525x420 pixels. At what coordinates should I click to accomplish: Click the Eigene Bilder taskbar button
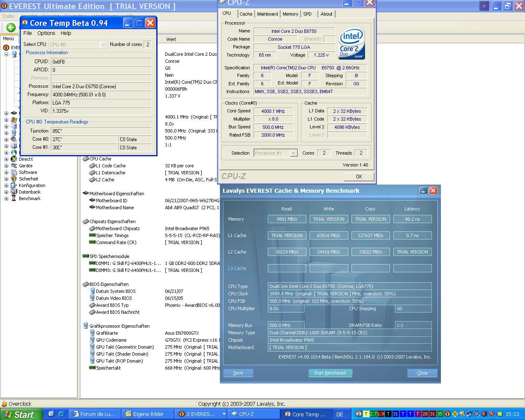pyautogui.click(x=148, y=414)
